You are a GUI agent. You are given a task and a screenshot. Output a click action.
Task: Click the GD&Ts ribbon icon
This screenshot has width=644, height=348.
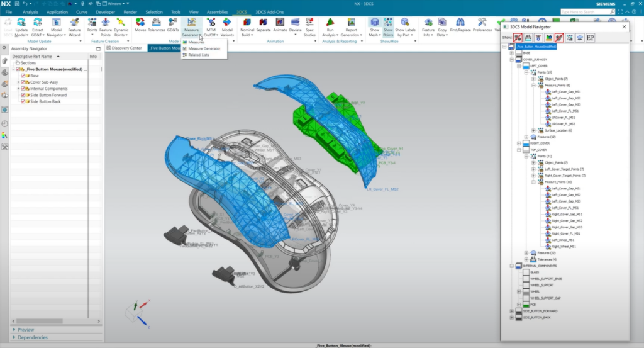tap(173, 22)
